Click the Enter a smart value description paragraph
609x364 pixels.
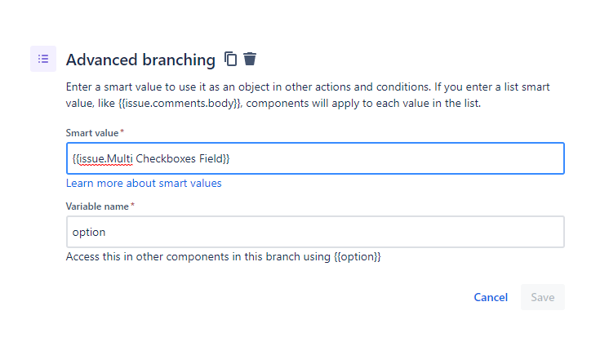tap(308, 95)
